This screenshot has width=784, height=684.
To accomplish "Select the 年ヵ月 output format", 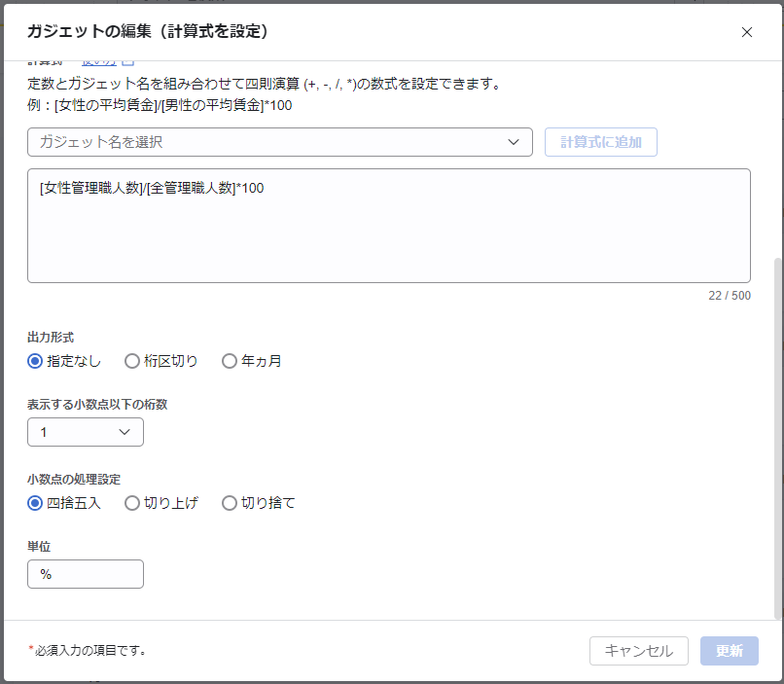I will pyautogui.click(x=230, y=361).
